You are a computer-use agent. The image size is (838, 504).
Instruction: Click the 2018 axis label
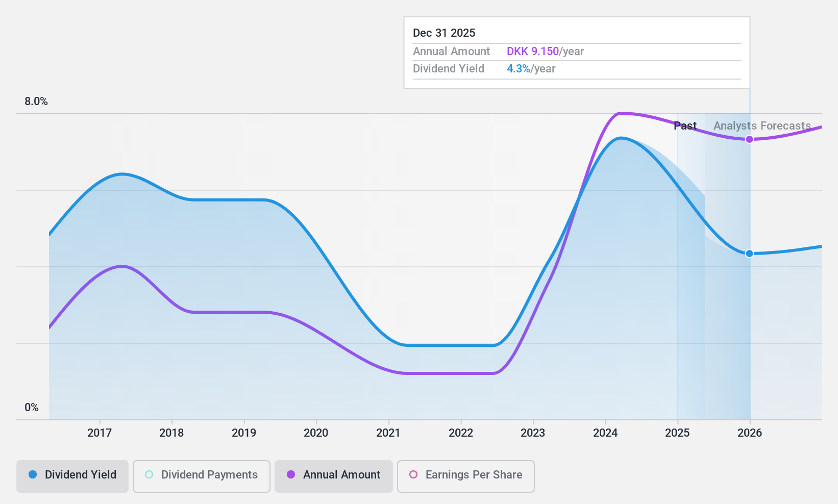171,433
